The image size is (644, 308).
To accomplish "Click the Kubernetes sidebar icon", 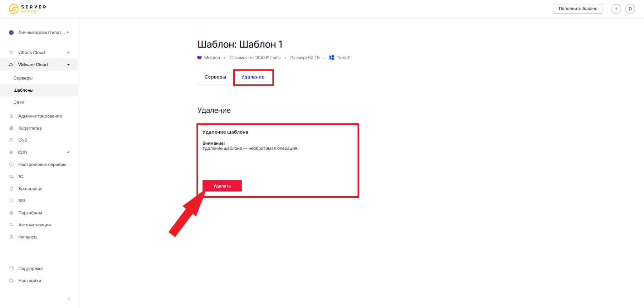I will tap(11, 128).
